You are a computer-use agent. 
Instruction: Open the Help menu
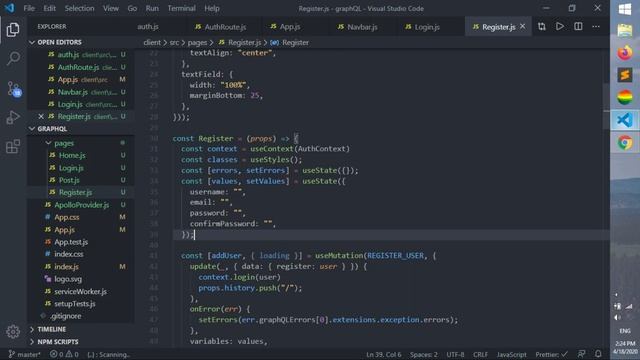pos(212,8)
